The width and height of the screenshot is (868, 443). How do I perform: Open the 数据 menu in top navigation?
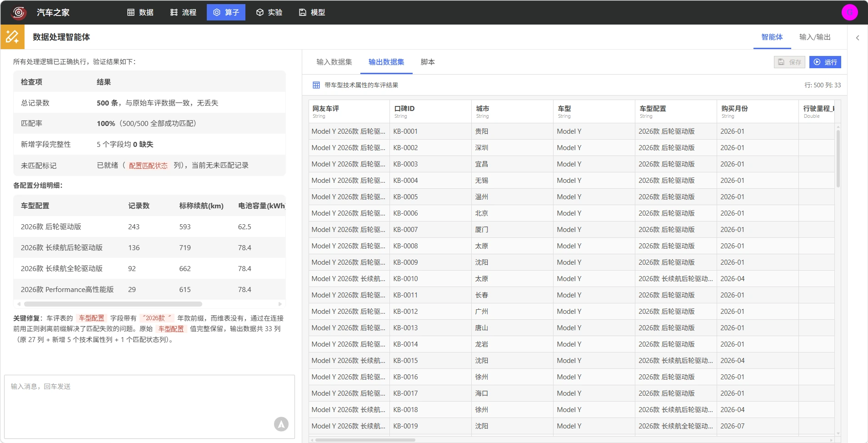coord(140,12)
